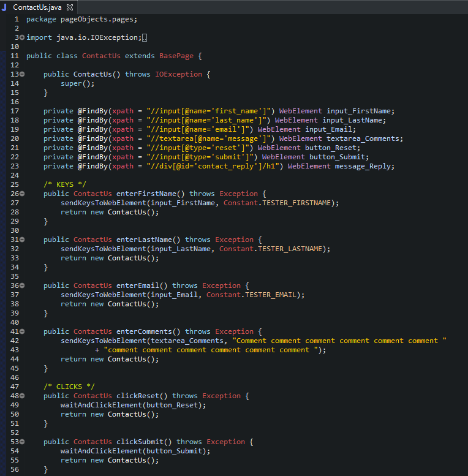
Task: Collapse enterComments method at line 41
Action: tap(22, 331)
